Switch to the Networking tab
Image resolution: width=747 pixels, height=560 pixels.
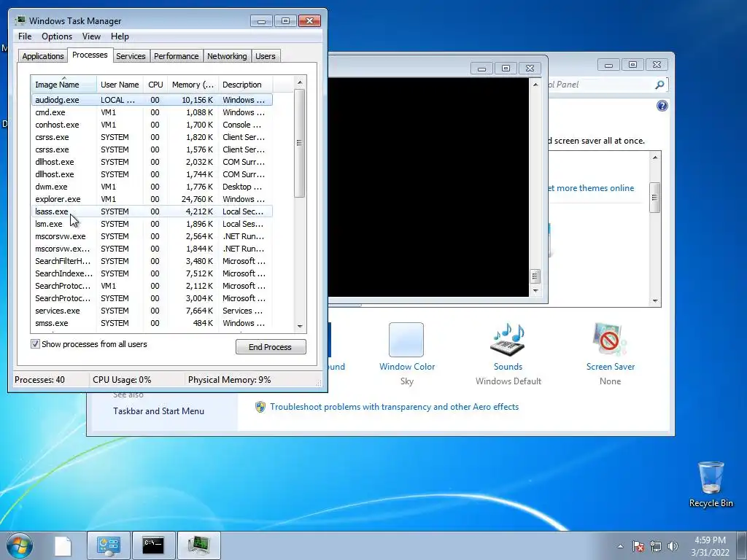click(227, 55)
